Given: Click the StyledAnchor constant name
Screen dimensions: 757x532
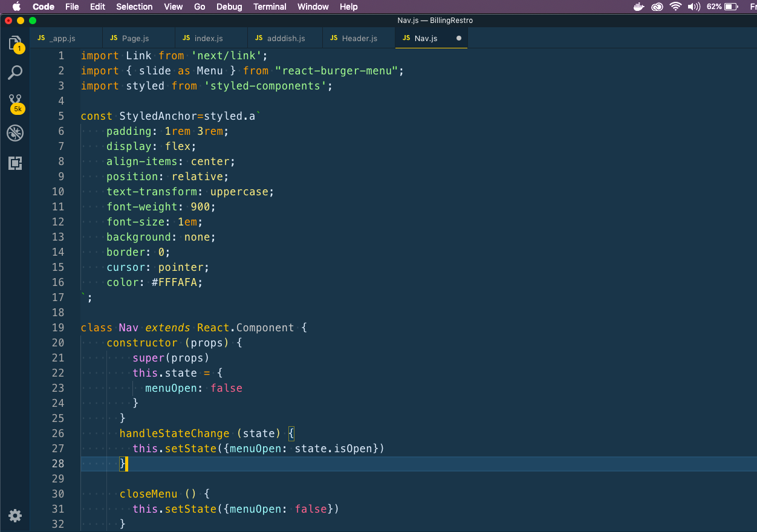Looking at the screenshot, I should pos(158,116).
